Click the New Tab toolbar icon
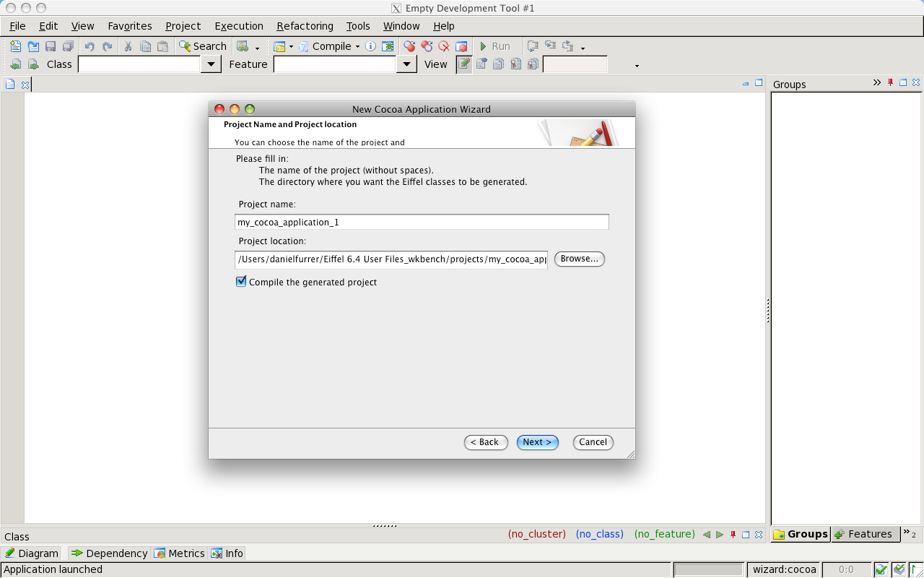The image size is (924, 578). 16,46
